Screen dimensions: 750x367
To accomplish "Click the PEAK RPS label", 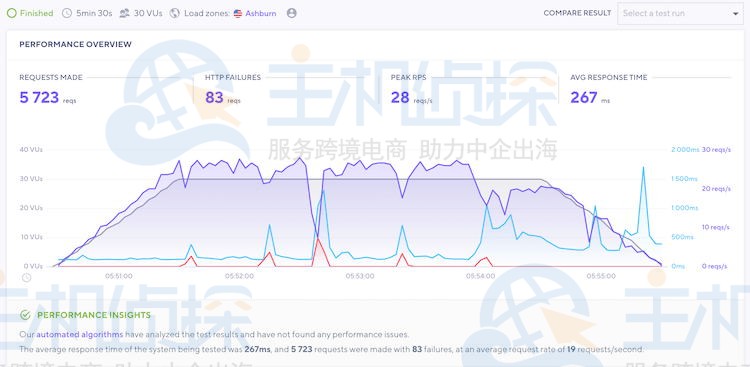I will (x=407, y=78).
